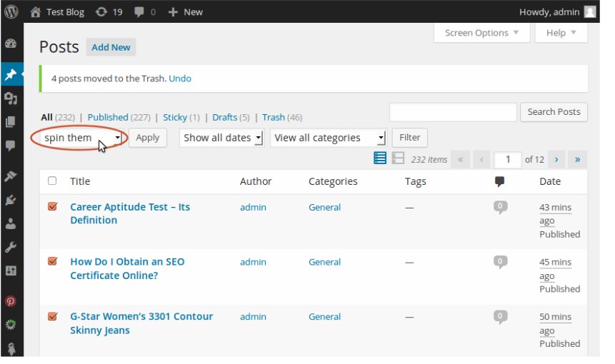Screen dimensions: 615x364
Task: Open Users icon in the sidebar
Action: [x=11, y=223]
